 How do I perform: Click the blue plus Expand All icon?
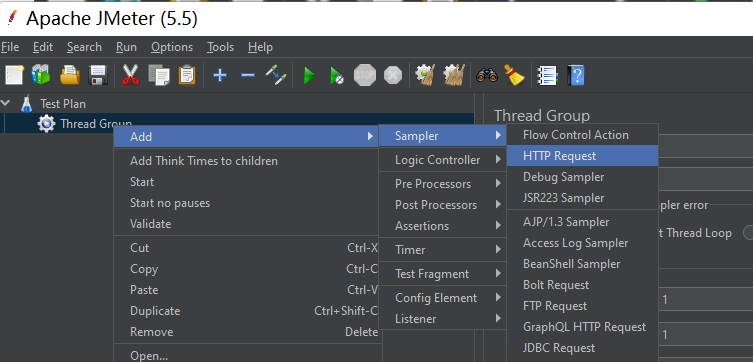pyautogui.click(x=219, y=75)
